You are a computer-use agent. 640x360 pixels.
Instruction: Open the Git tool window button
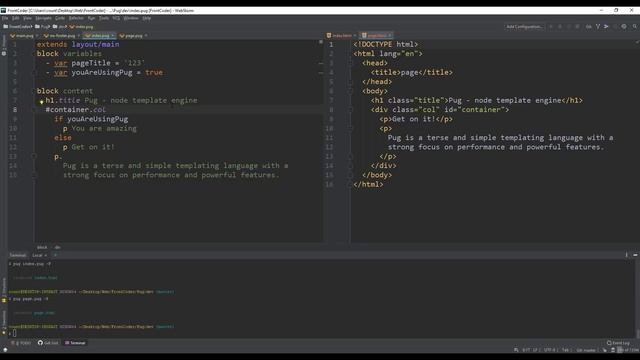tap(48, 343)
